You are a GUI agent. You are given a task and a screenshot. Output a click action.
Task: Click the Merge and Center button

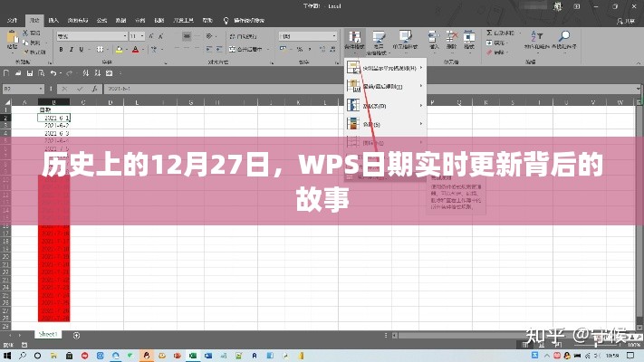click(x=246, y=49)
